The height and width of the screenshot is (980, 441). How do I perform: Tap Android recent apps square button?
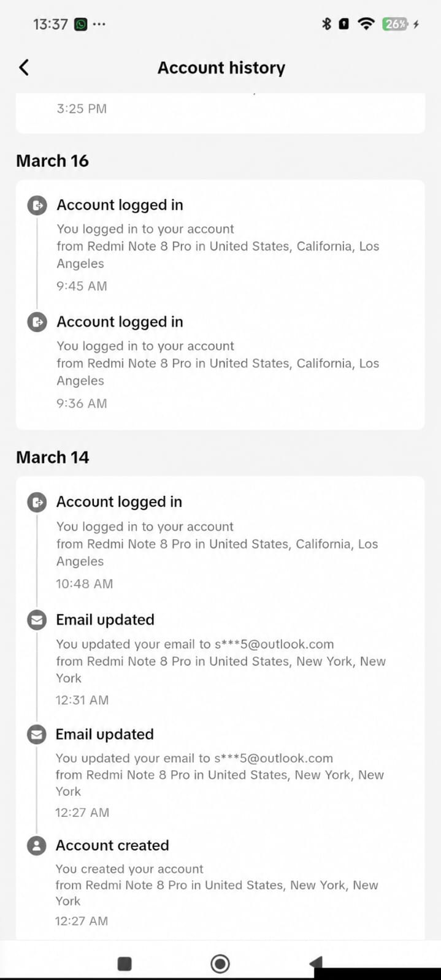[x=125, y=963]
